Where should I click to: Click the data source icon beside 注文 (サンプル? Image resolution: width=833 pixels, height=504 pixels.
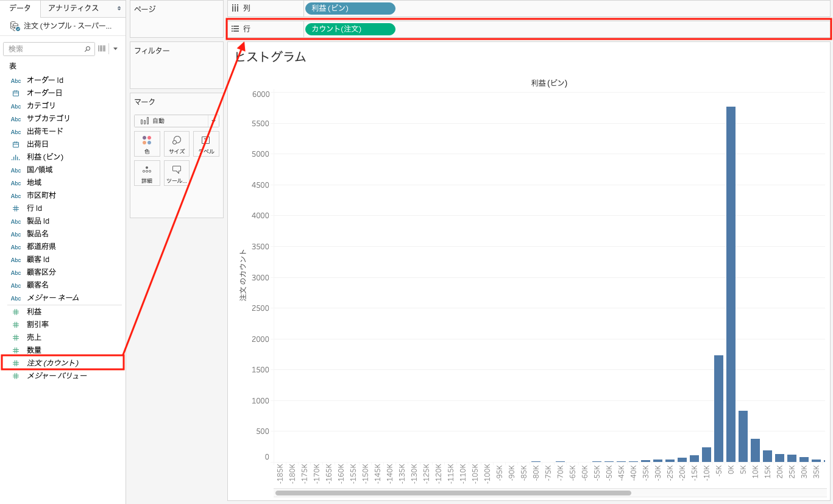point(15,26)
